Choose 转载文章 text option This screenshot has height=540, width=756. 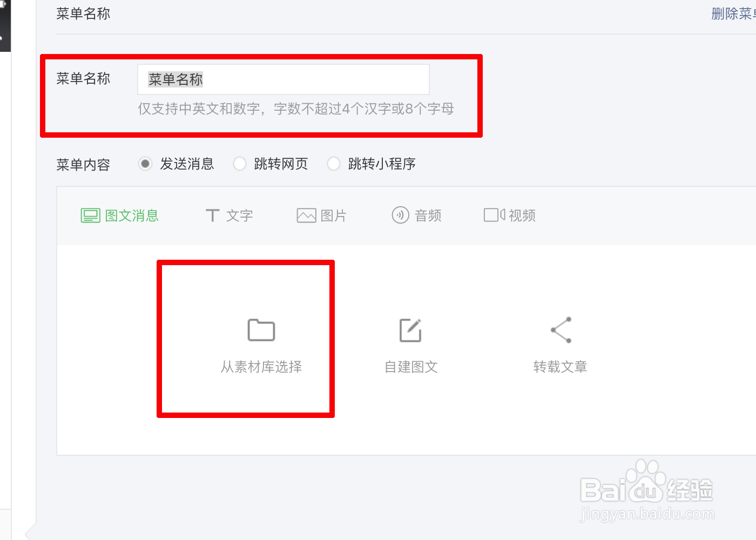click(x=560, y=367)
